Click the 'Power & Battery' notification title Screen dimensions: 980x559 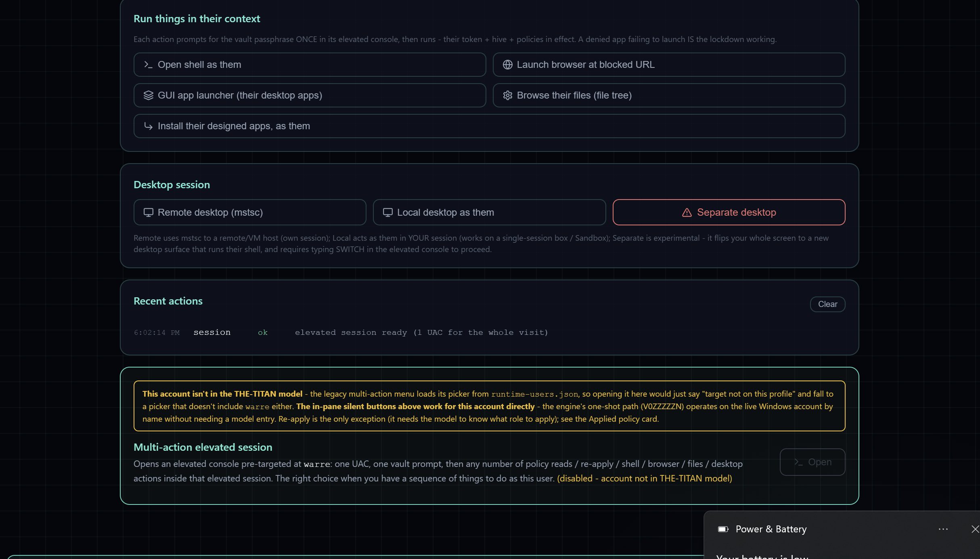(771, 529)
